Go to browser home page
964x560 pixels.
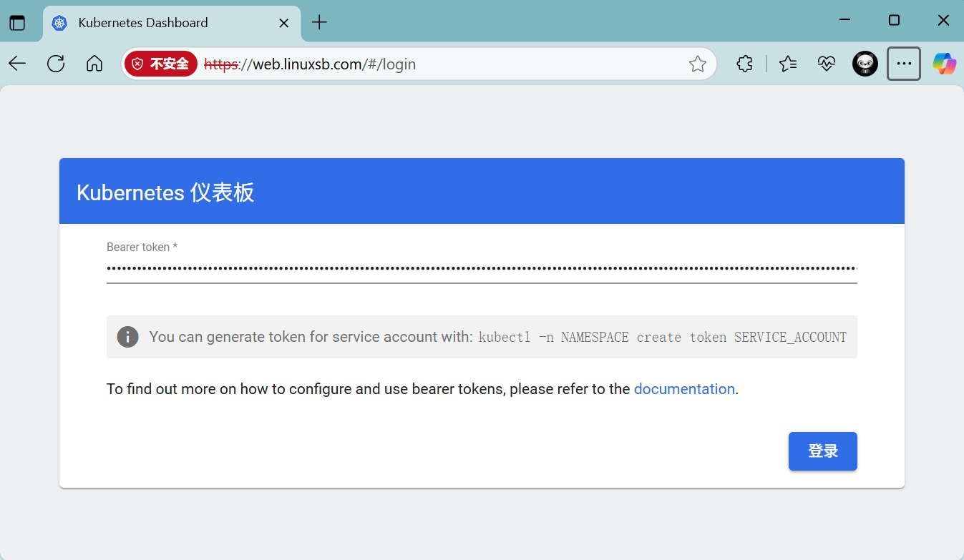[x=94, y=64]
